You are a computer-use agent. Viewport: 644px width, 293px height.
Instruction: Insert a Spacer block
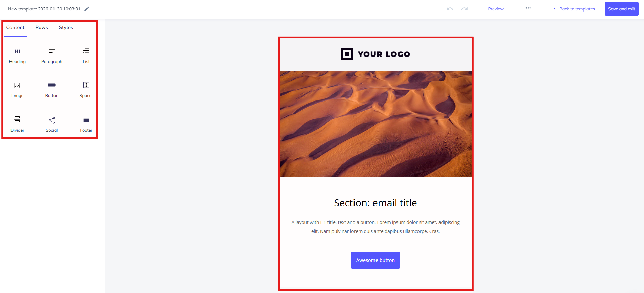click(x=86, y=90)
